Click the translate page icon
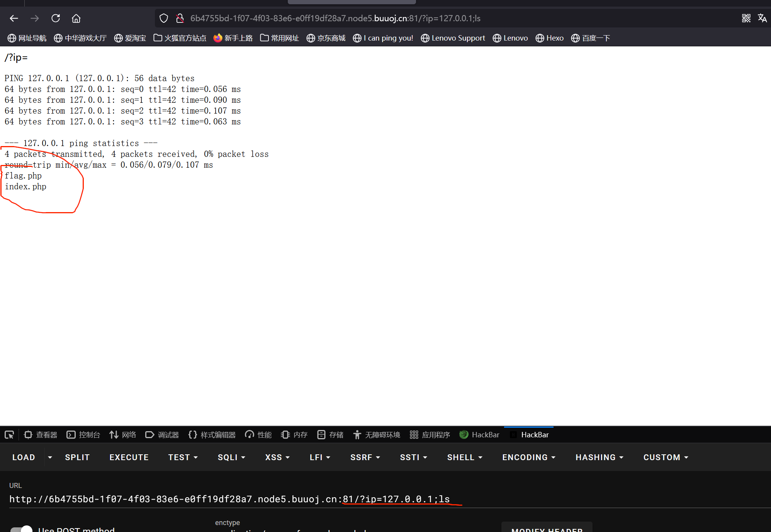 [762, 18]
